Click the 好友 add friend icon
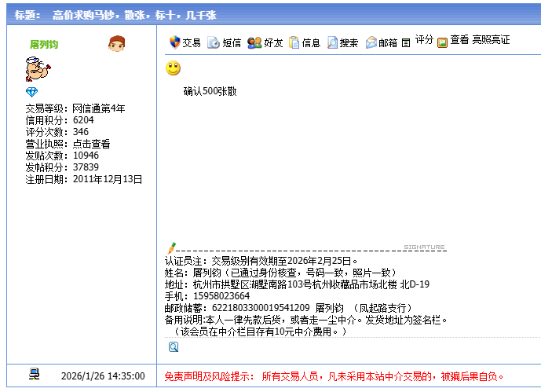Image resolution: width=541 pixels, height=392 pixels. [x=254, y=42]
